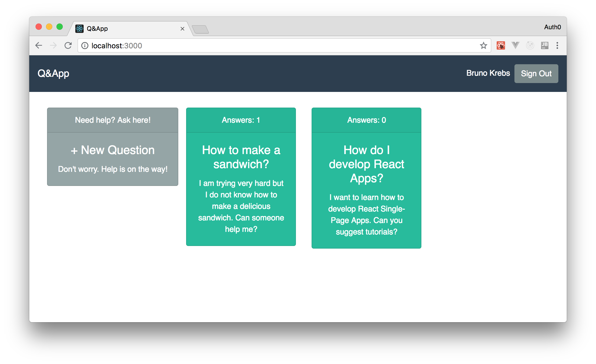Click the Answers: 1 card header
Image resolution: width=596 pixels, height=364 pixels.
pyautogui.click(x=241, y=120)
